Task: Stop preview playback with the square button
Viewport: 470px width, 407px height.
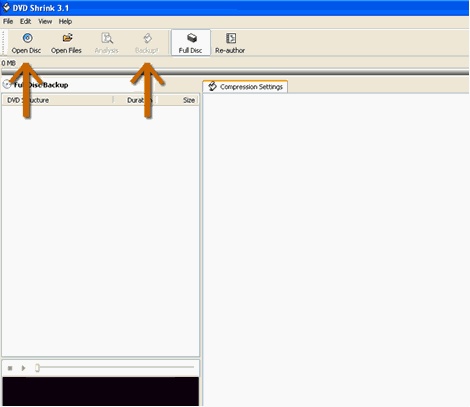Action: 10,368
